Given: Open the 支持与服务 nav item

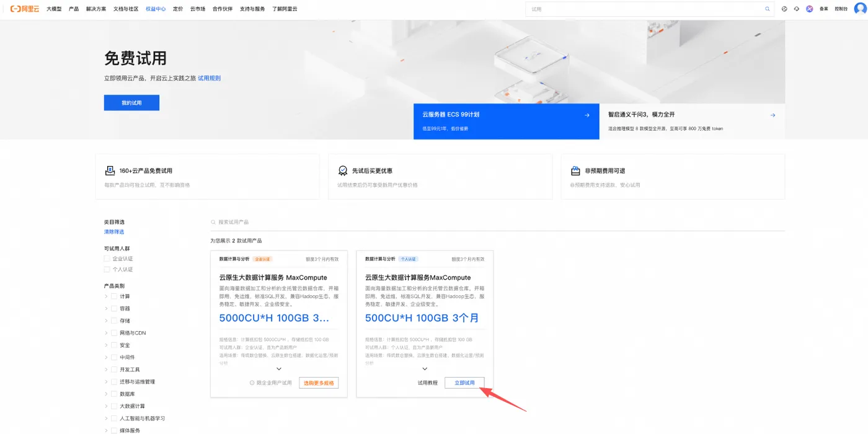Looking at the screenshot, I should point(252,9).
